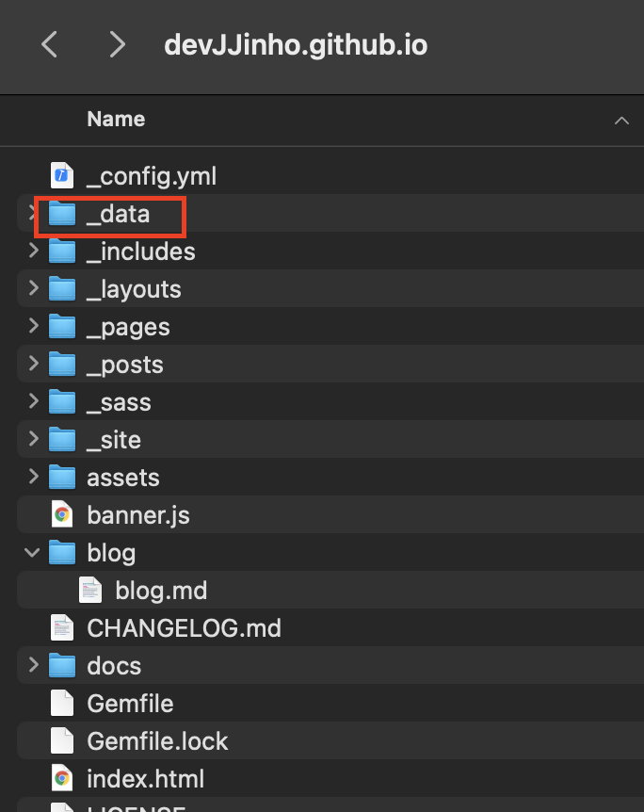Select the docs folder icon
The height and width of the screenshot is (812, 644).
[62, 665]
